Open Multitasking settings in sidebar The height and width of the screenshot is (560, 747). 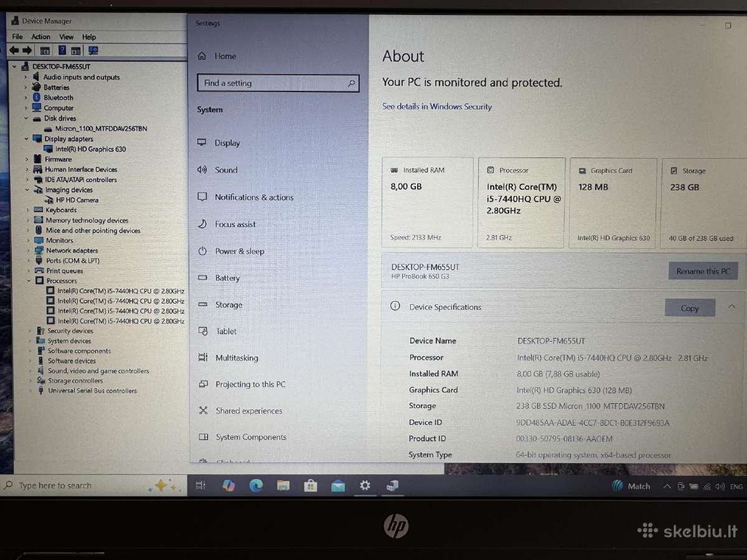[237, 358]
